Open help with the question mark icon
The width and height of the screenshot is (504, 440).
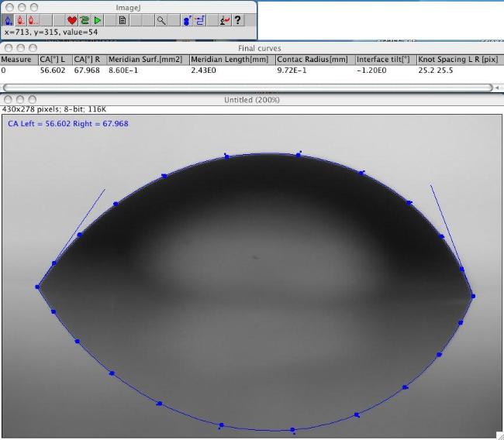(x=238, y=21)
